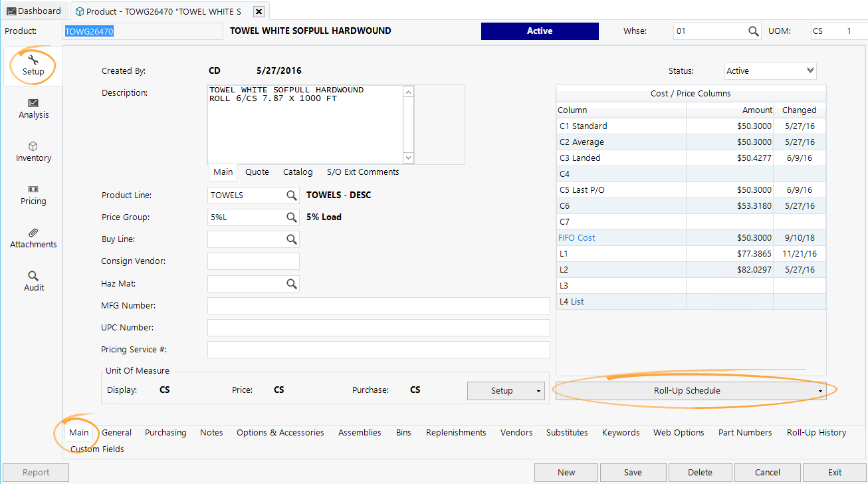Viewport: 868px width, 484px height.
Task: View the Inventory panel
Action: (33, 152)
